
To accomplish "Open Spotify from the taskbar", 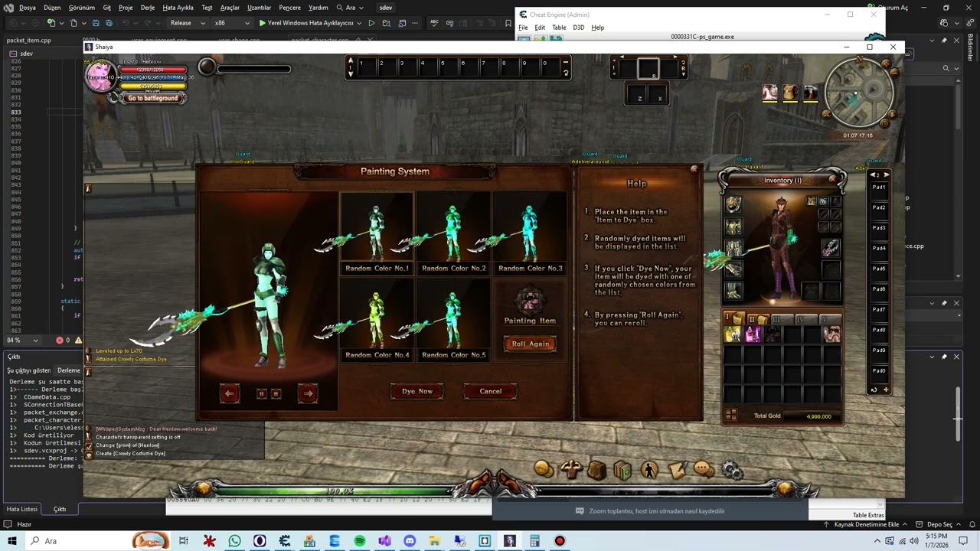I will tap(360, 541).
